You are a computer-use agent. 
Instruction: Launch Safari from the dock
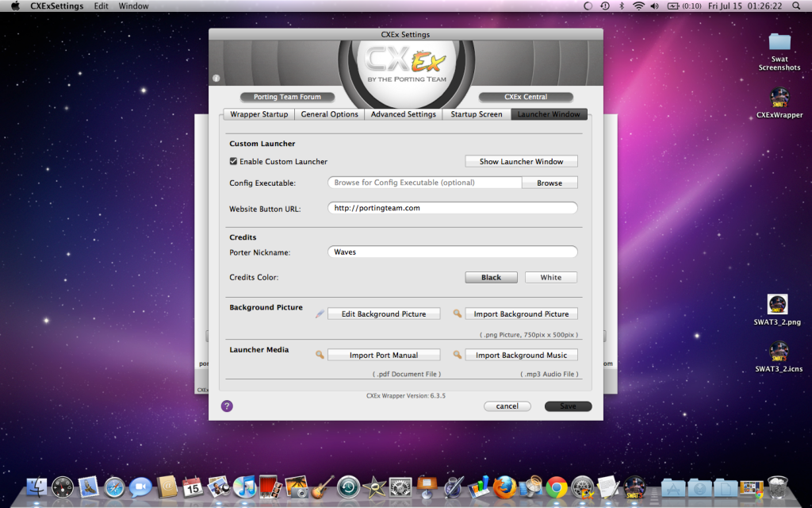click(x=114, y=487)
